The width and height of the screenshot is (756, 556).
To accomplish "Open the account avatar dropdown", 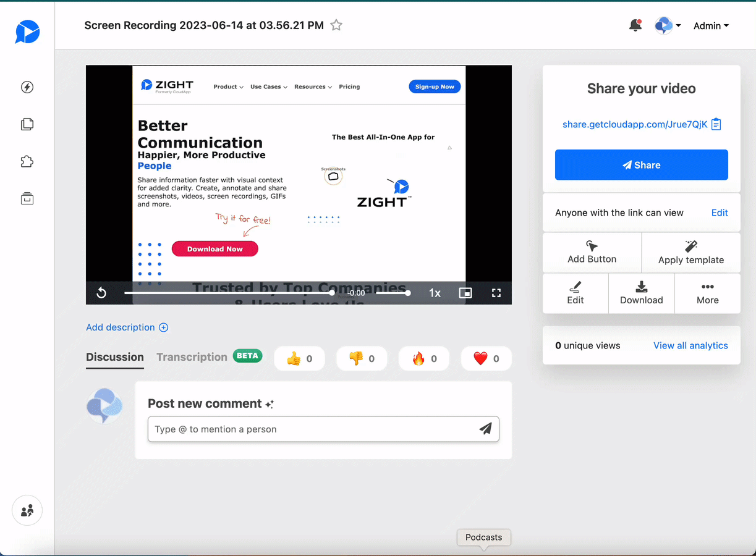I will point(668,25).
